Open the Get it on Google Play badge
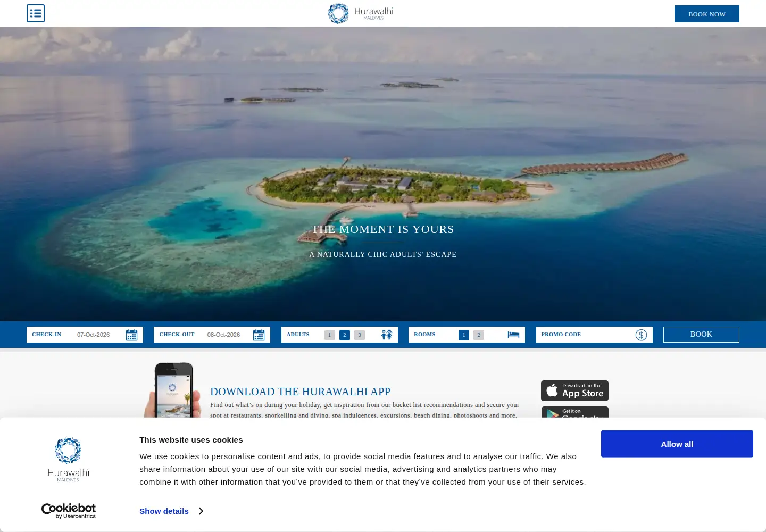This screenshot has height=532, width=766. coord(574,412)
